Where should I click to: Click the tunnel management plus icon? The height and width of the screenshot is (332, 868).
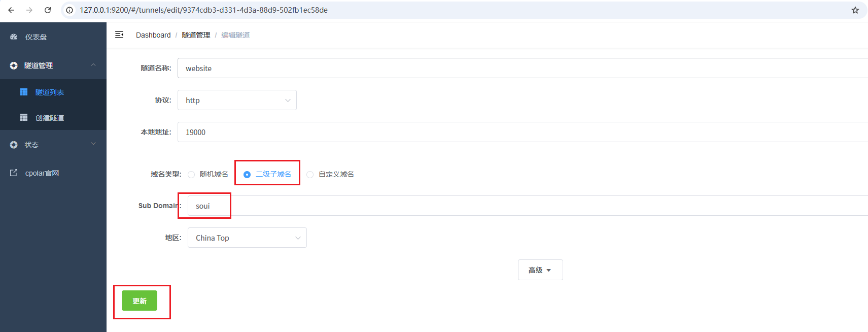click(x=14, y=65)
